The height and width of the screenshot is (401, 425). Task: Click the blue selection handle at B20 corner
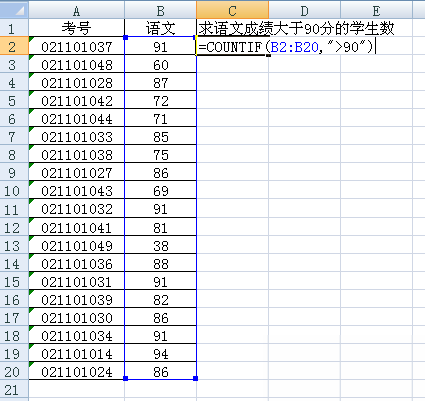pos(196,378)
